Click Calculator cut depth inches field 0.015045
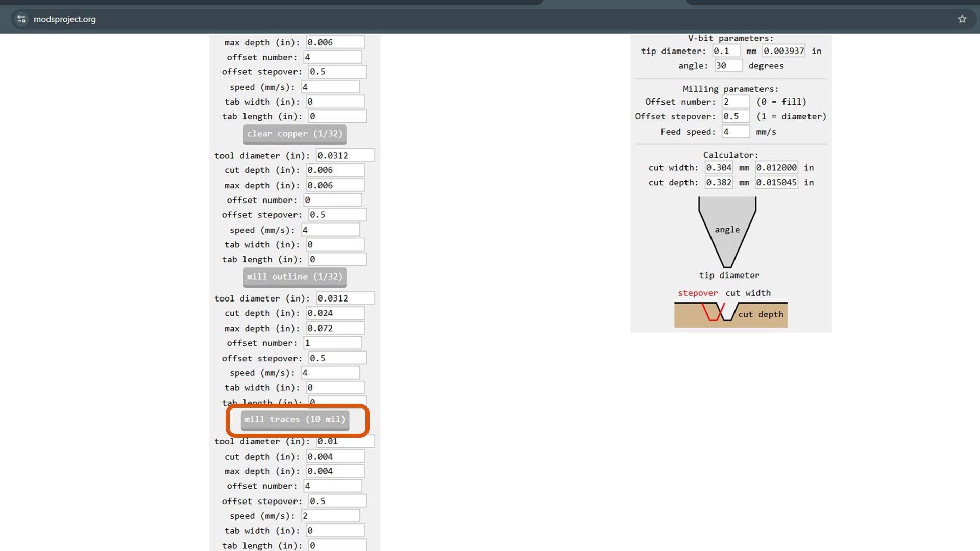Screen dimensions: 980x551 776,183
